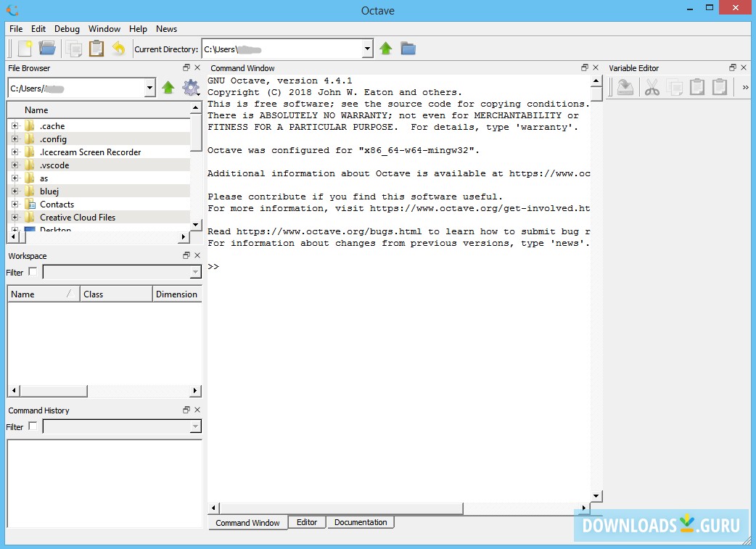Click the New Script icon in toolbar
This screenshot has height=549, width=756.
(25, 49)
